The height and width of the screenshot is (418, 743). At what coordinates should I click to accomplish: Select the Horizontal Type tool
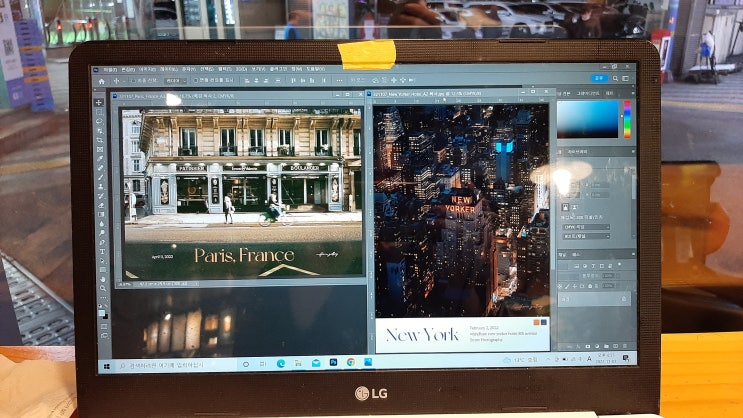point(102,251)
